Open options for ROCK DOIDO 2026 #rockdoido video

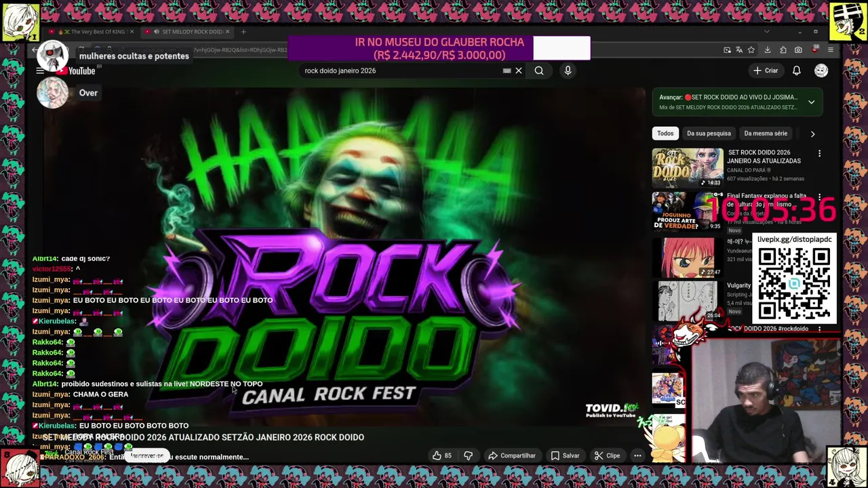point(819,329)
